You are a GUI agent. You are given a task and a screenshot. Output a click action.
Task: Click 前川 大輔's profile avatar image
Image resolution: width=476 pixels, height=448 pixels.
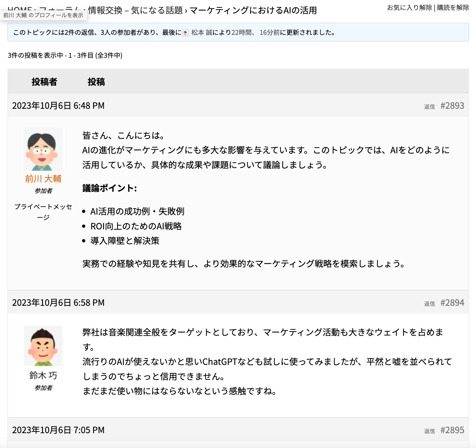(43, 149)
